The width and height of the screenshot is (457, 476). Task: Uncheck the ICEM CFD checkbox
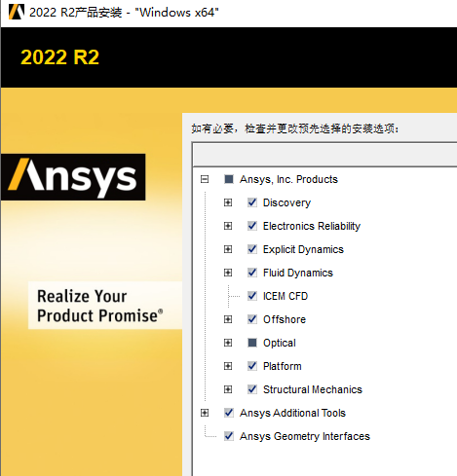point(252,296)
